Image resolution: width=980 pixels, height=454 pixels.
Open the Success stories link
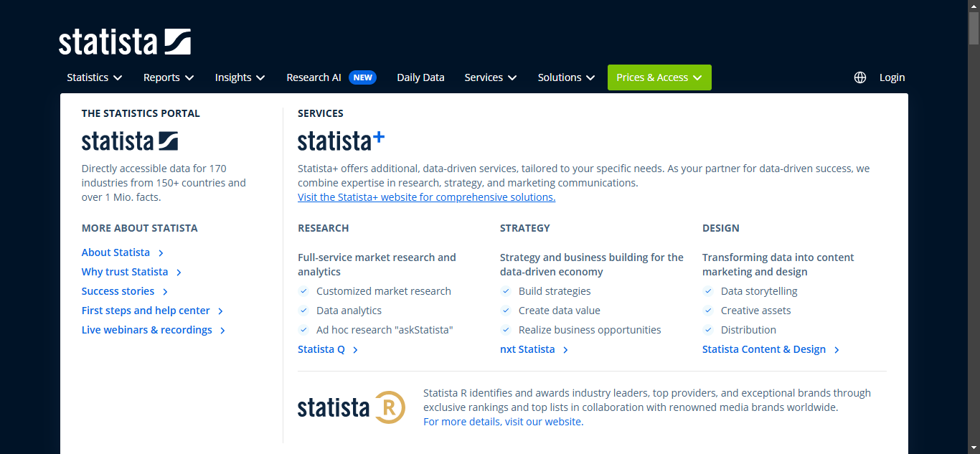[x=125, y=291]
